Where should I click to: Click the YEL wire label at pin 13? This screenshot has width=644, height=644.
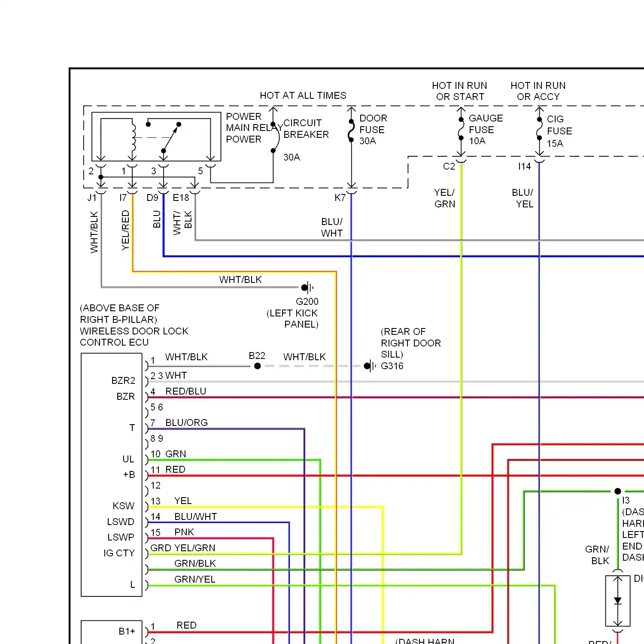point(183,501)
